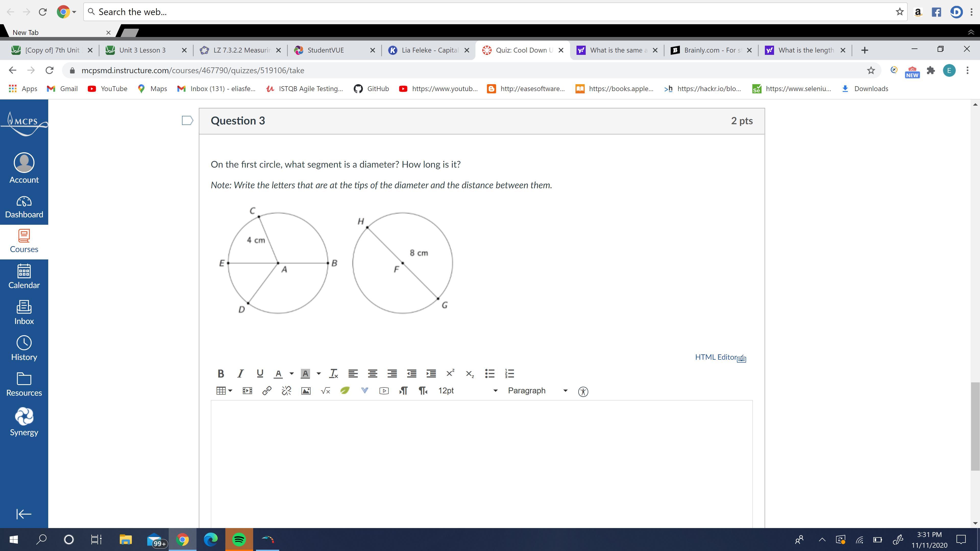Click the insert link icon
This screenshot has width=980, height=551.
tap(267, 391)
